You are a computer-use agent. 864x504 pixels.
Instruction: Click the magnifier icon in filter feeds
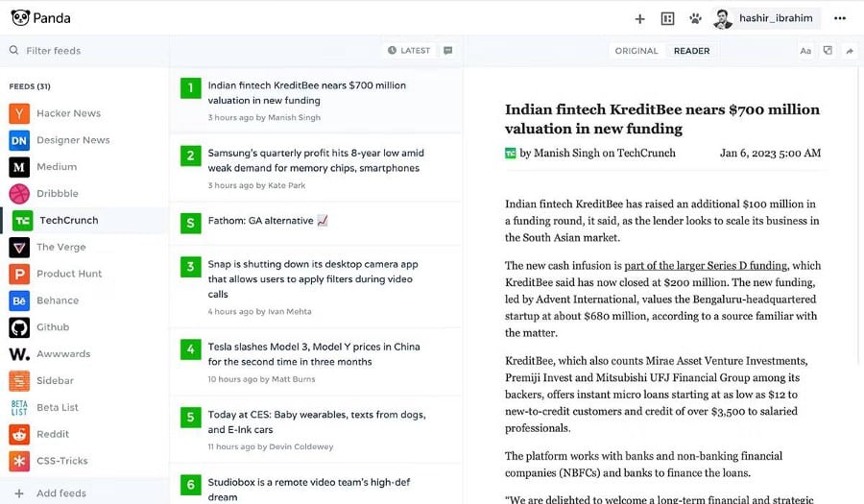tap(13, 50)
